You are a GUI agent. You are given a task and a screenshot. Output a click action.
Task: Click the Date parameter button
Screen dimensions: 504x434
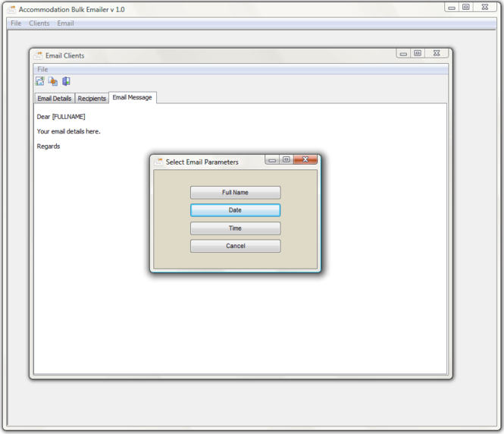point(235,210)
